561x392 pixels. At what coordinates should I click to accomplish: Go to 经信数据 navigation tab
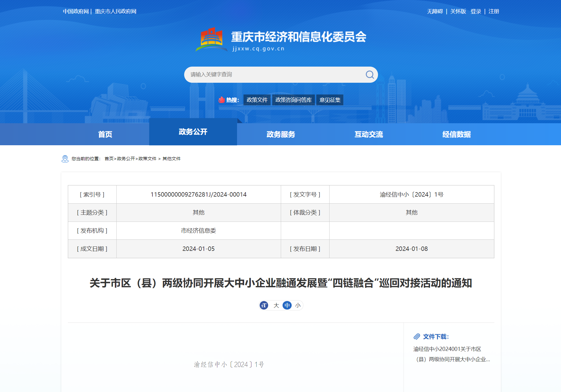tap(456, 134)
